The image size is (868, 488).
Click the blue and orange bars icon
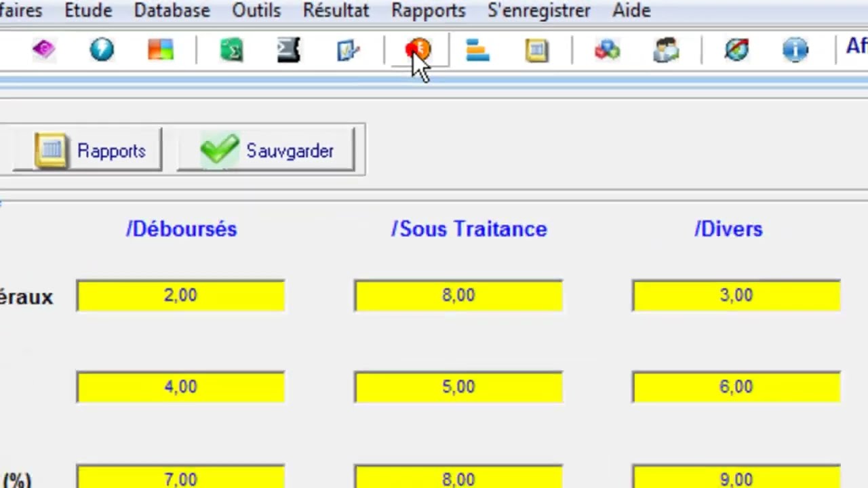[478, 50]
